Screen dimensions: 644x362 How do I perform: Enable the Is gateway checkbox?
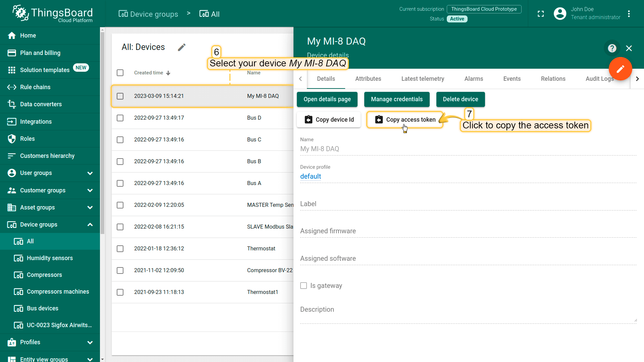point(304,286)
